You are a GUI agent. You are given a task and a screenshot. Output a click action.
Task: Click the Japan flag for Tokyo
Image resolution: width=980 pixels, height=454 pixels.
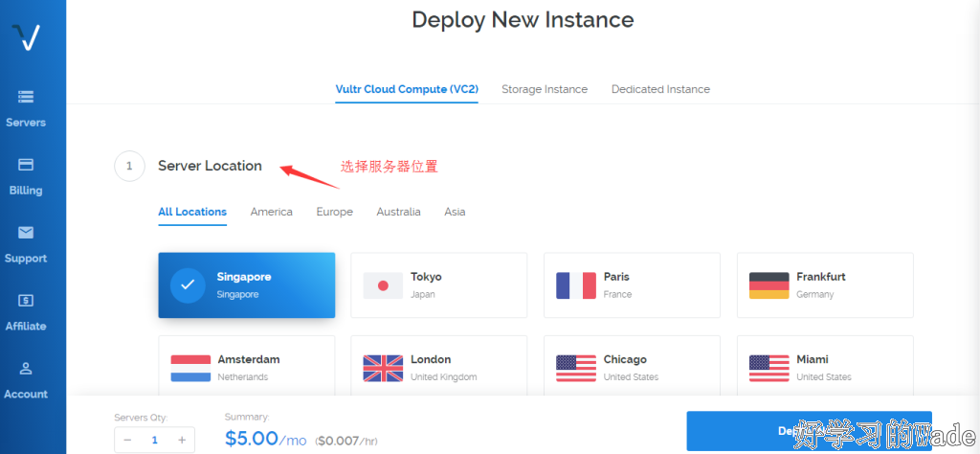pyautogui.click(x=383, y=285)
